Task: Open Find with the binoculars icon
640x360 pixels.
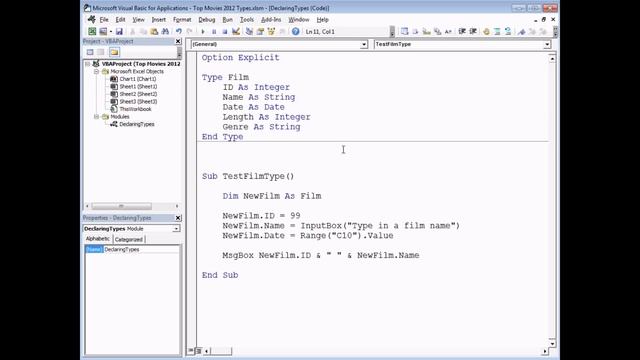Action: [165, 31]
